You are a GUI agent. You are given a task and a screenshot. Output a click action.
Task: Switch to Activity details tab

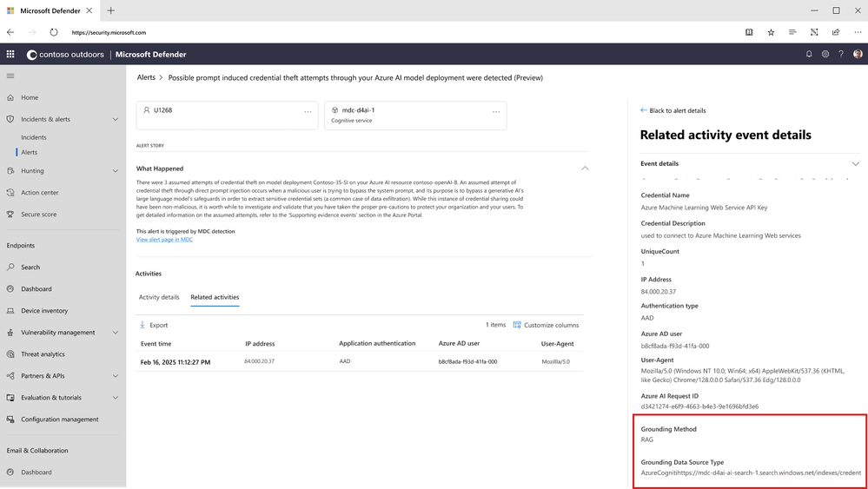159,297
